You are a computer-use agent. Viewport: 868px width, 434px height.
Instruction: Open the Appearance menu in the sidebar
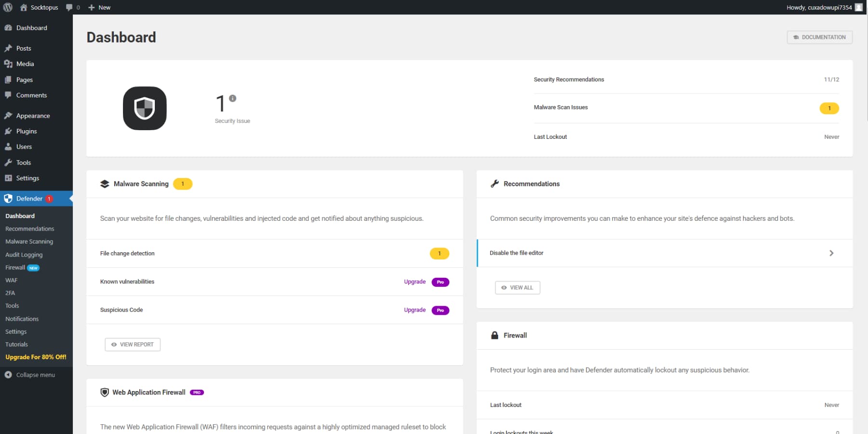[32, 115]
